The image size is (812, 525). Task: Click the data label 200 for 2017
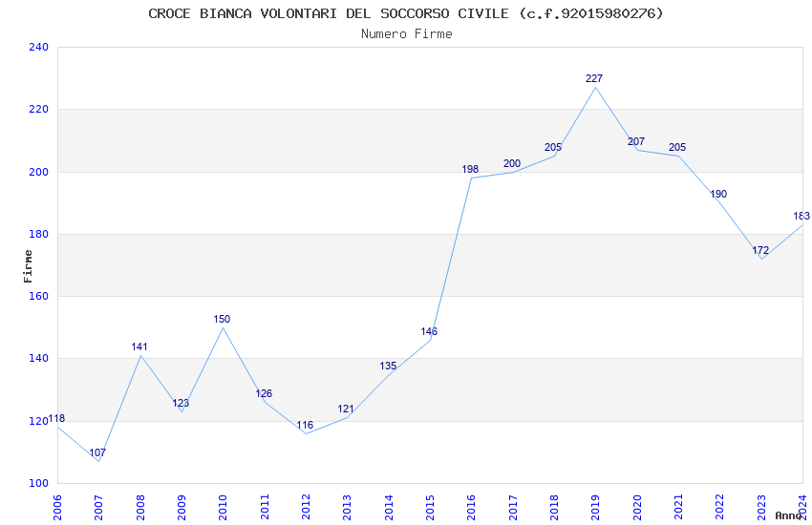(512, 163)
